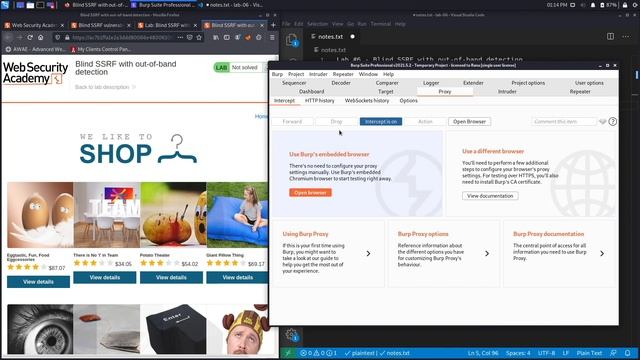View details of There is No I in Team
This screenshot has height=360, width=640.
tap(104, 278)
